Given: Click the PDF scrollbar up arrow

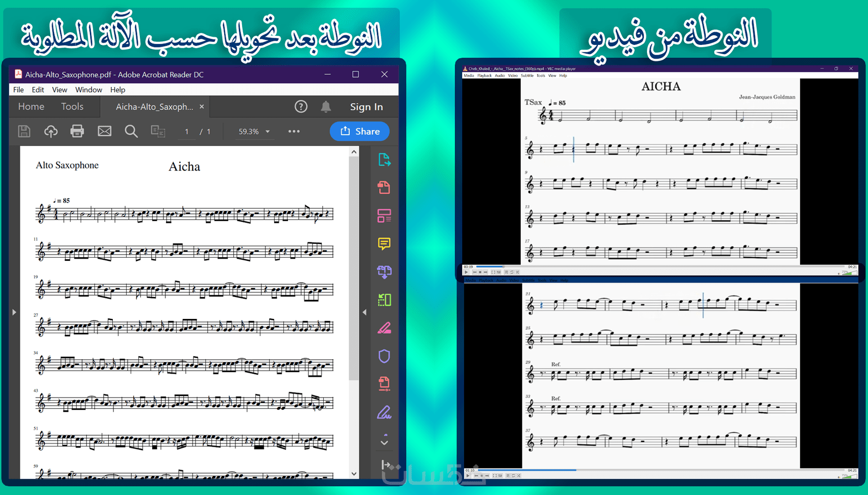Looking at the screenshot, I should 354,152.
